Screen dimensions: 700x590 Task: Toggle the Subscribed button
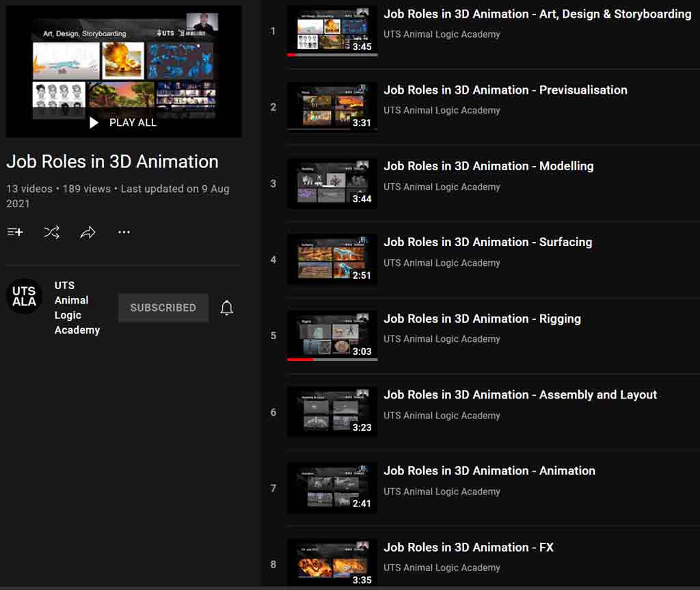[163, 308]
